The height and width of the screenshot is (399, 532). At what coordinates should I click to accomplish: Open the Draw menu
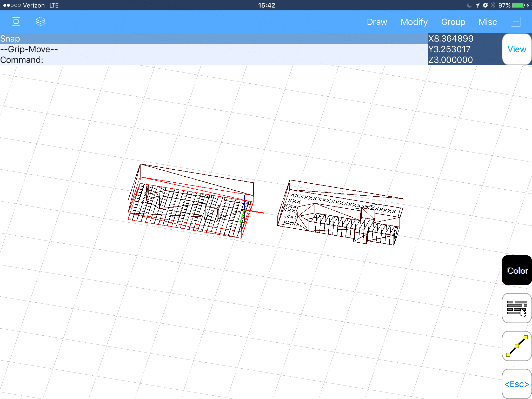377,22
